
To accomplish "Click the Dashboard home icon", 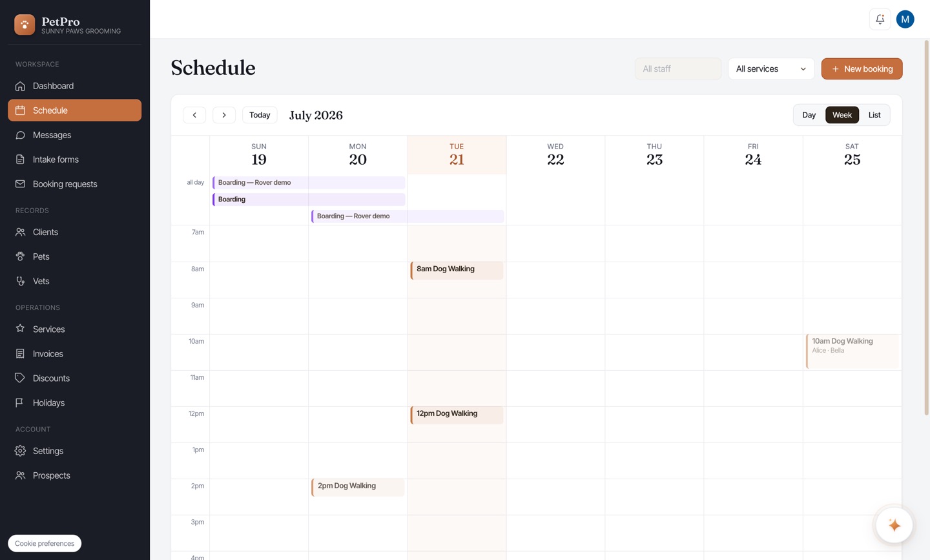I will (x=20, y=86).
